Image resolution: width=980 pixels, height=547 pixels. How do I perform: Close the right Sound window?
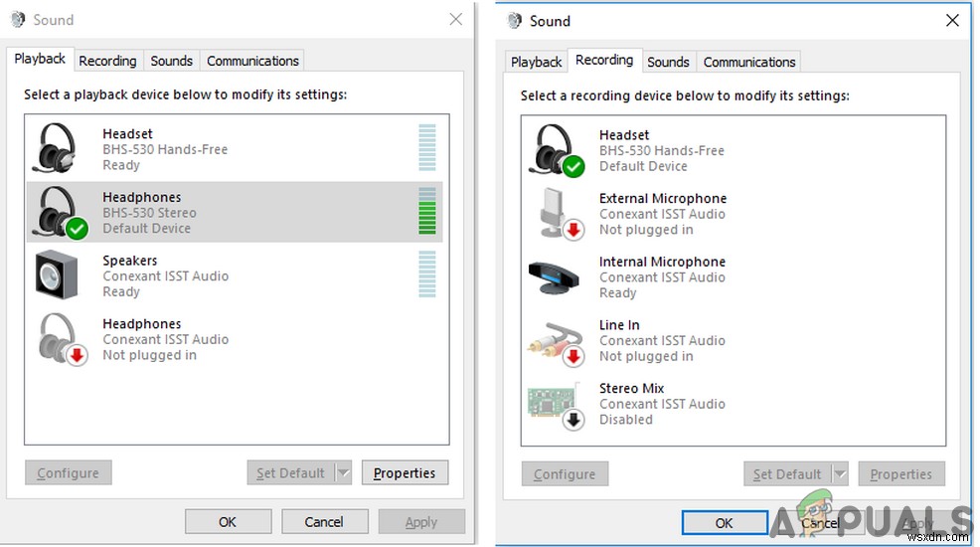coord(952,21)
